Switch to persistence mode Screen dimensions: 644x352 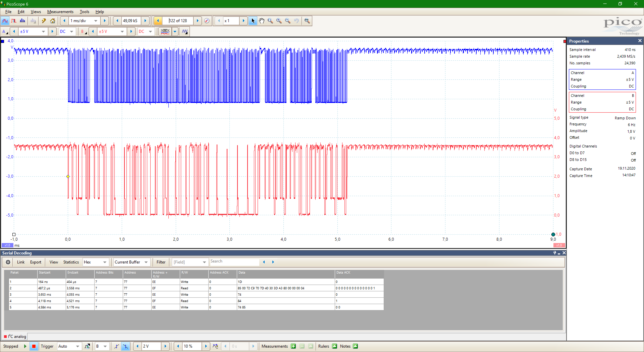coord(14,21)
